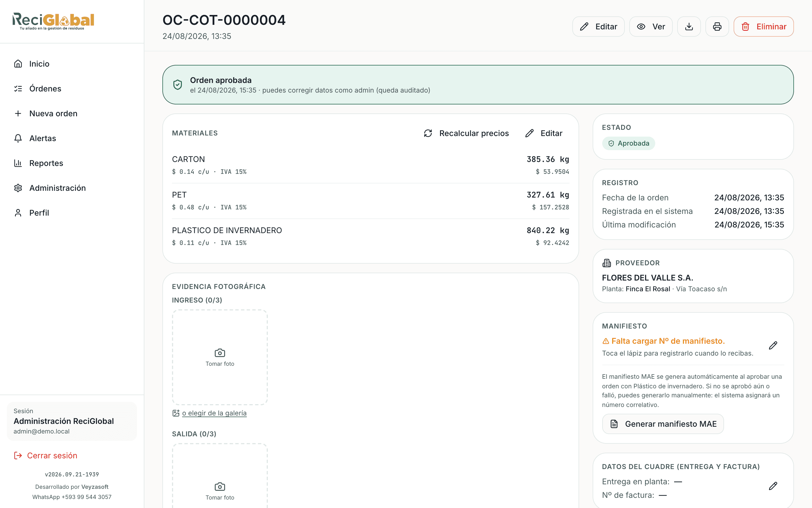Click the Reportes chart icon
Image resolution: width=812 pixels, height=508 pixels.
click(18, 163)
